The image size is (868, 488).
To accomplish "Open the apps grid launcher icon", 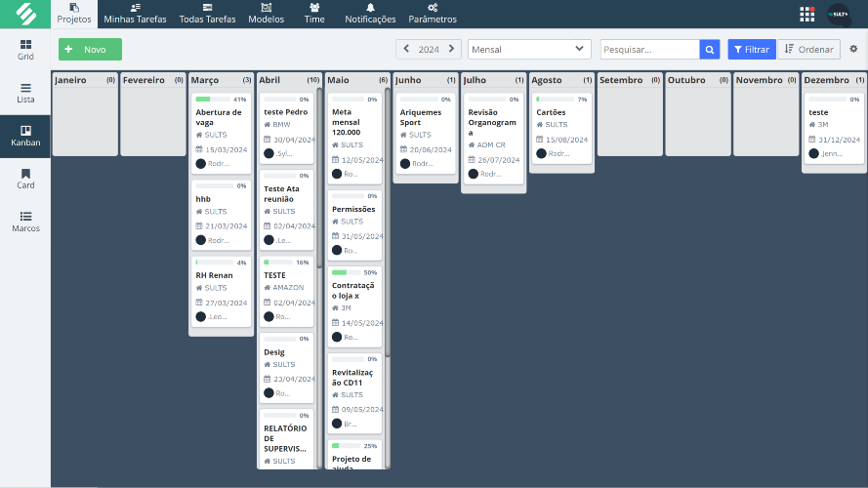I will [x=807, y=15].
